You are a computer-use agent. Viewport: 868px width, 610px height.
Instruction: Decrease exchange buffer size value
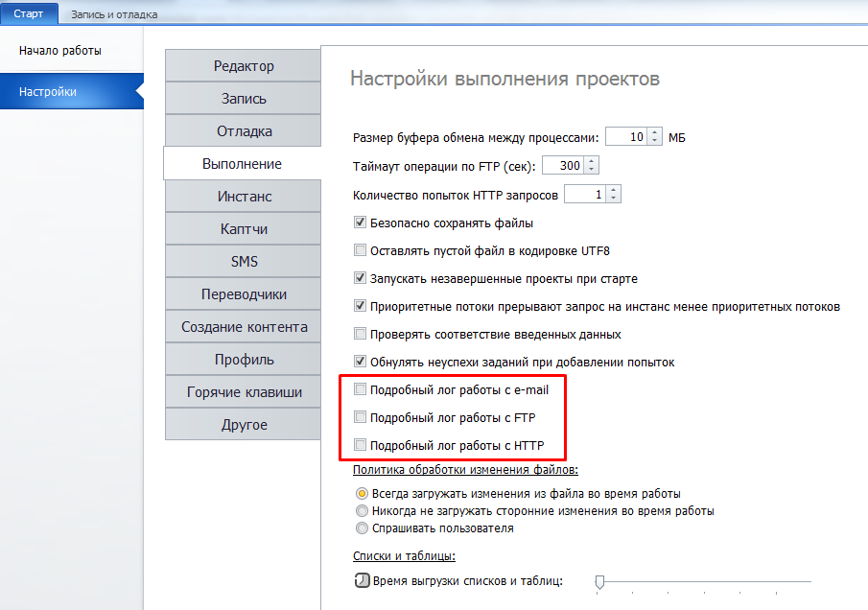[655, 141]
